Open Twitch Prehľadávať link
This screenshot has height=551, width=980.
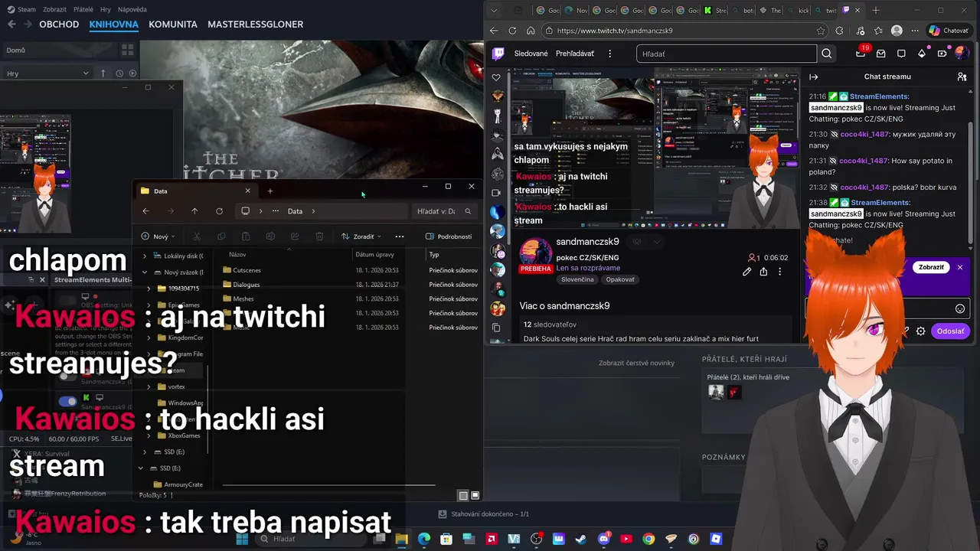574,54
